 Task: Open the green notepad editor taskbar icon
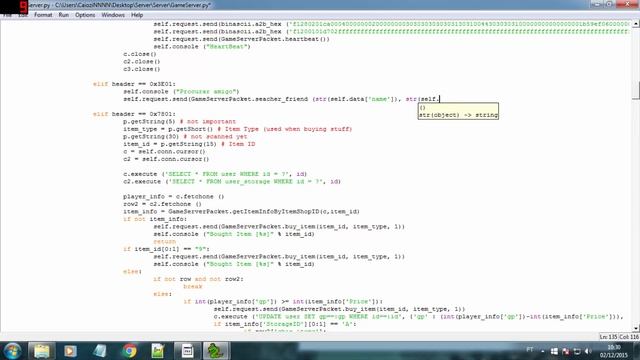tap(158, 351)
